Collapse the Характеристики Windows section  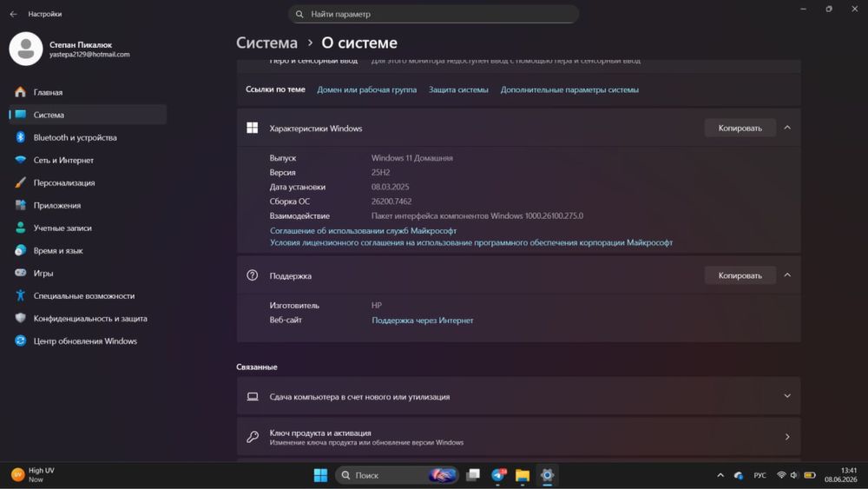coord(787,128)
